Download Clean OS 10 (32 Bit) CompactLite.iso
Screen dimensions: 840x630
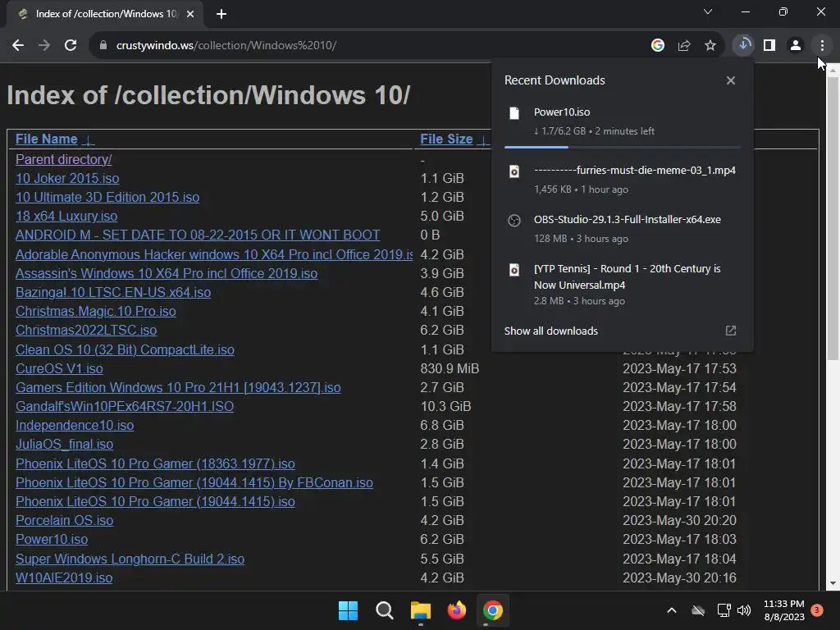125,349
